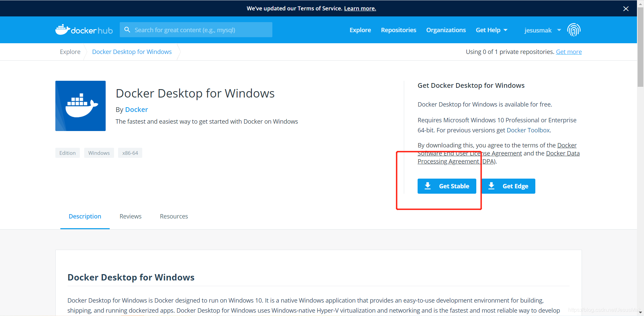Expand the Get Help dropdown
This screenshot has height=316, width=644.
click(x=491, y=30)
